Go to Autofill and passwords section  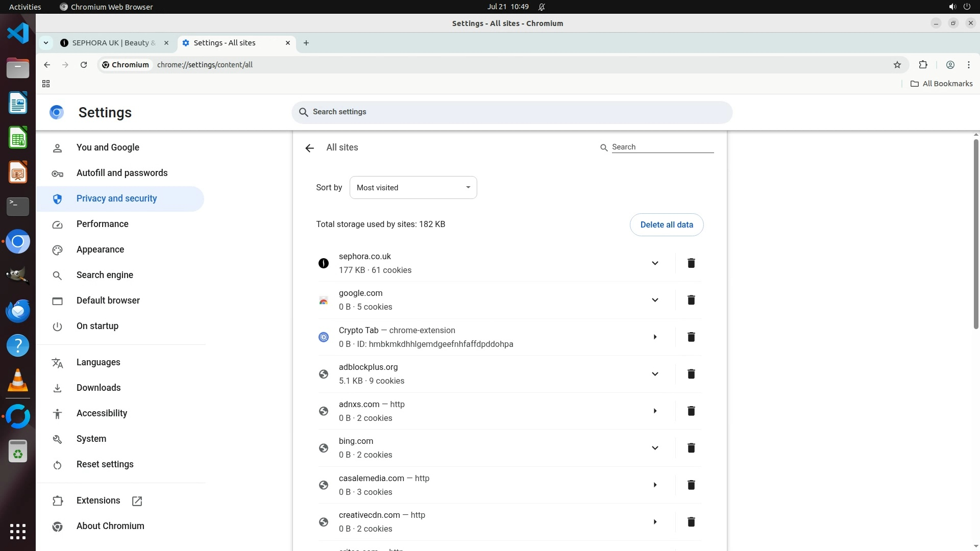pyautogui.click(x=121, y=173)
